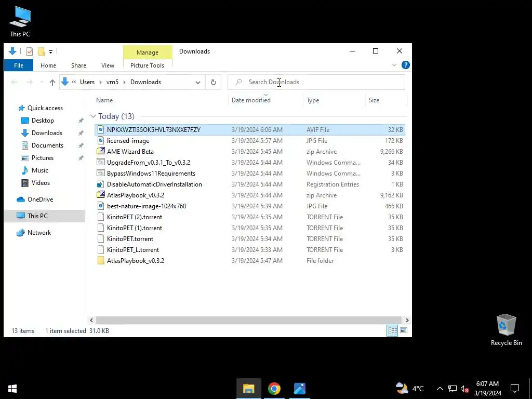Image resolution: width=532 pixels, height=399 pixels.
Task: Select UpgradeFrom_v0.3.1_To_v0.3.2 file
Action: [x=250, y=163]
